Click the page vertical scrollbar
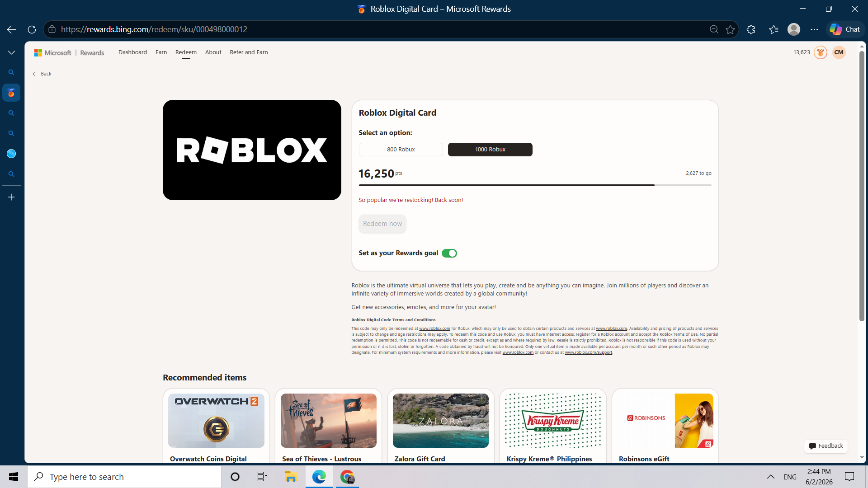 click(x=862, y=186)
